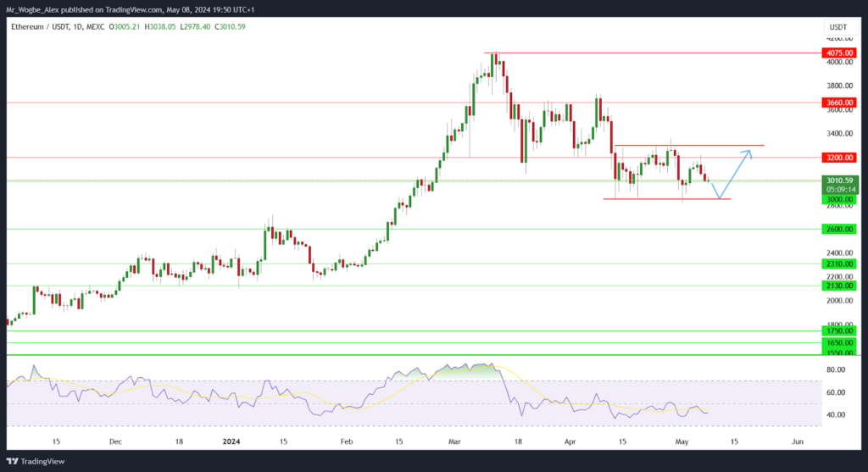The image size is (868, 472).
Task: Click the green 2310.00 price label
Action: 839,264
